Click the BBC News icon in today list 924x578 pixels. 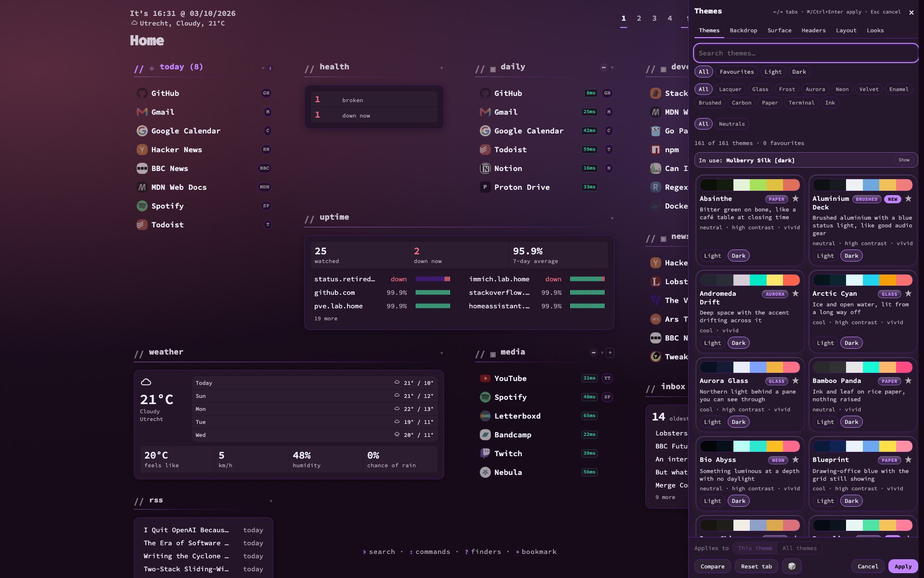tap(142, 169)
